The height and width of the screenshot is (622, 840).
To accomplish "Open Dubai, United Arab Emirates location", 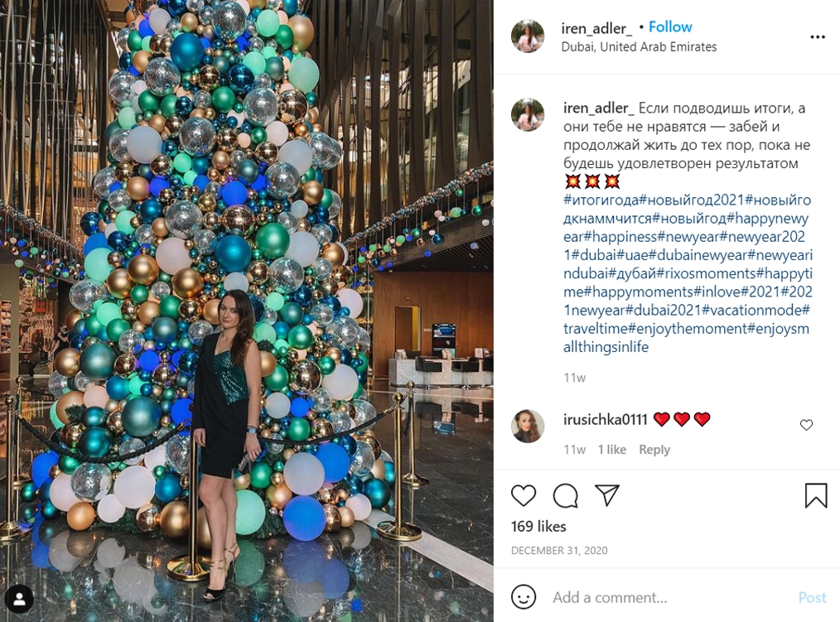I will pos(639,47).
